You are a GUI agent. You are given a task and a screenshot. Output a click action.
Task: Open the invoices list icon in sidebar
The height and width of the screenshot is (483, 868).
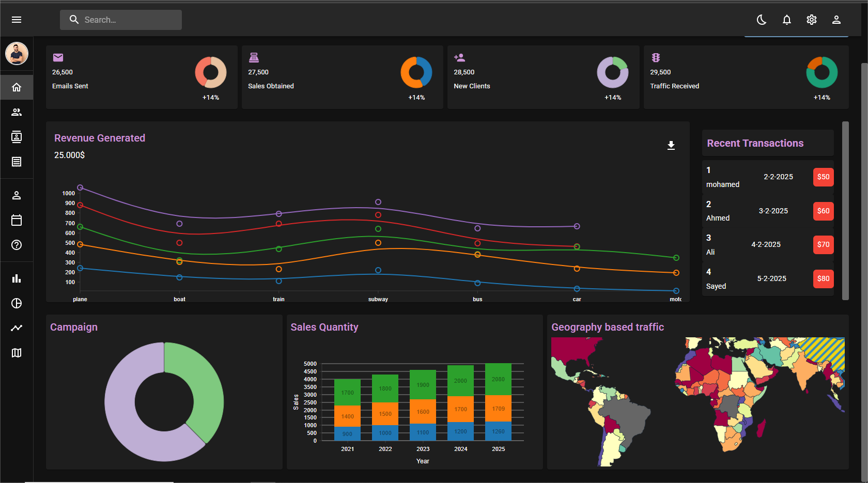click(x=17, y=162)
